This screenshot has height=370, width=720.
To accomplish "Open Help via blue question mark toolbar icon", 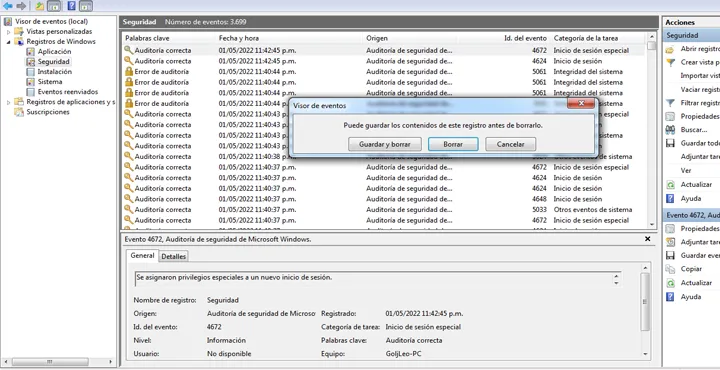I will [x=71, y=6].
